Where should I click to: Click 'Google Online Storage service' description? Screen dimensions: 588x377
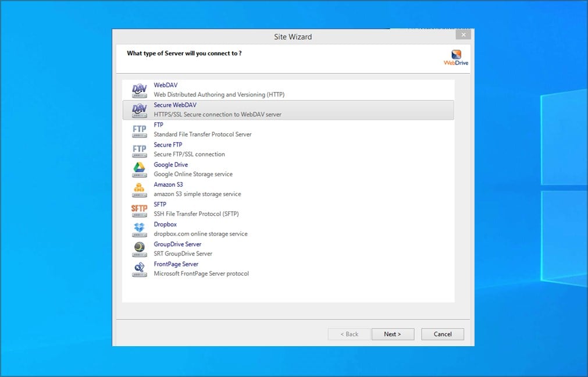(x=193, y=174)
